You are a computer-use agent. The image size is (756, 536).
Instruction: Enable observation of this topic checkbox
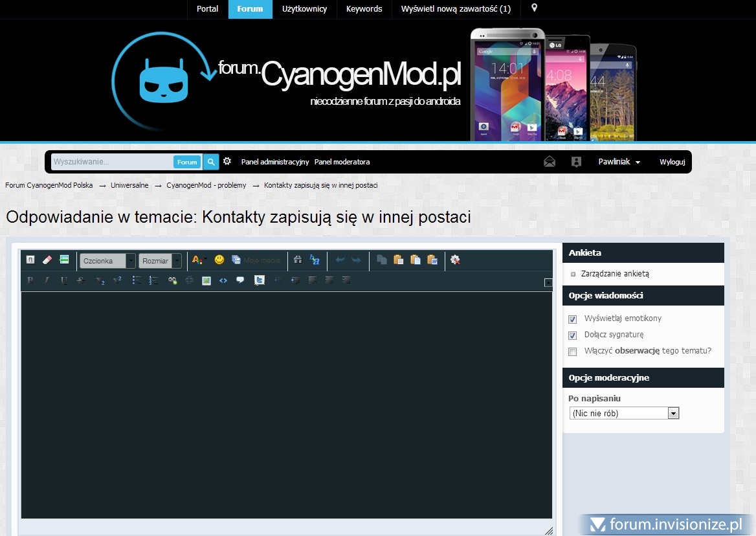tap(572, 352)
